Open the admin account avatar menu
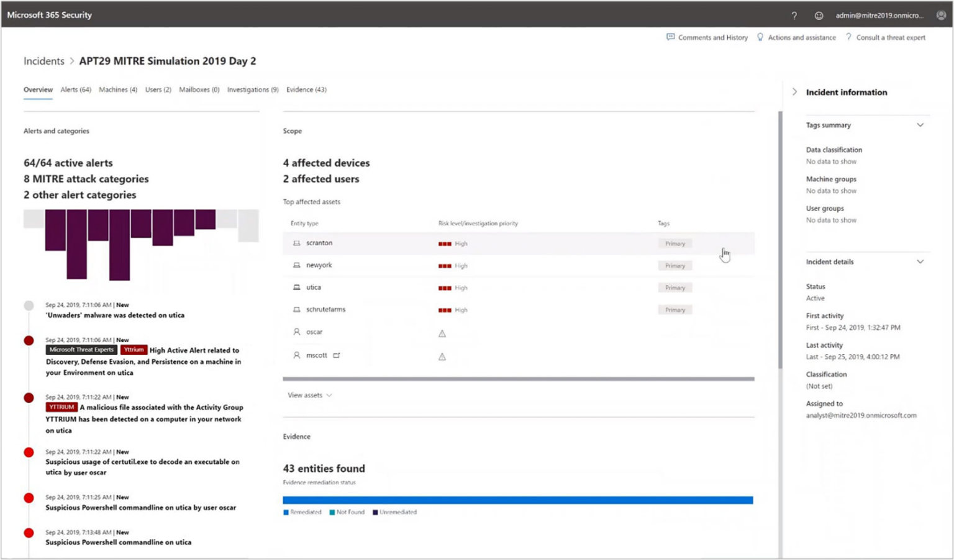 tap(941, 15)
